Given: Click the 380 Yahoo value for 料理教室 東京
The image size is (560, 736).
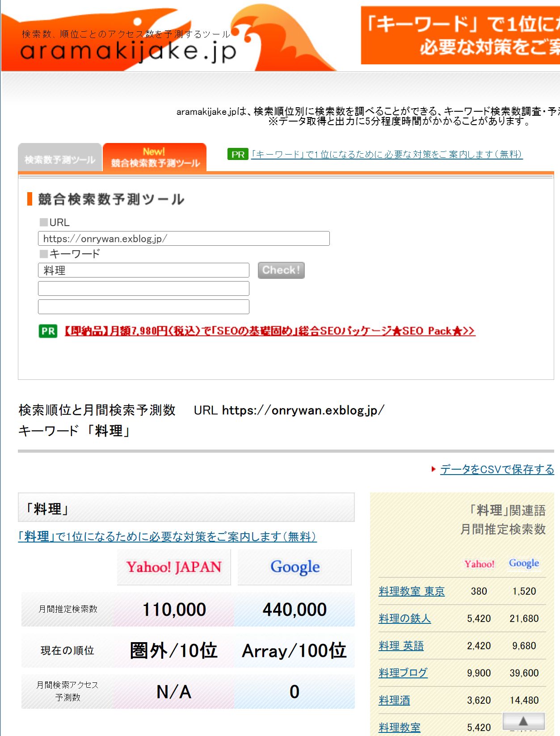Looking at the screenshot, I should click(x=479, y=591).
